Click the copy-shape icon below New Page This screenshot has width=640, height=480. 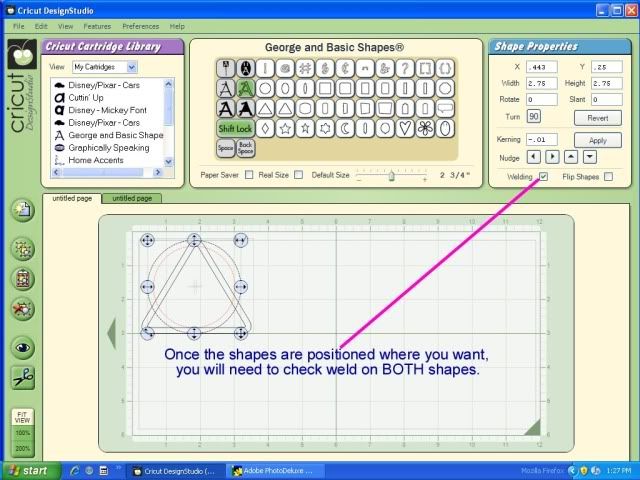[23, 249]
